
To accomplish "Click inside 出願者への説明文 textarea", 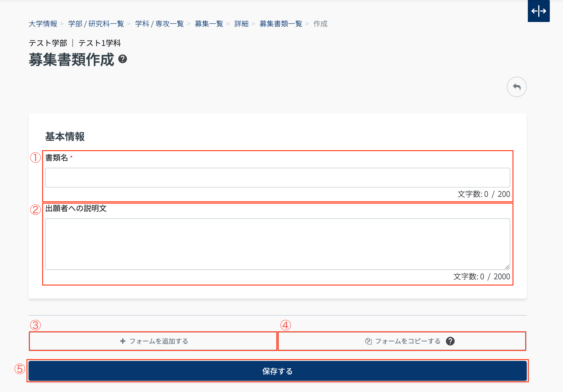I will coord(277,244).
